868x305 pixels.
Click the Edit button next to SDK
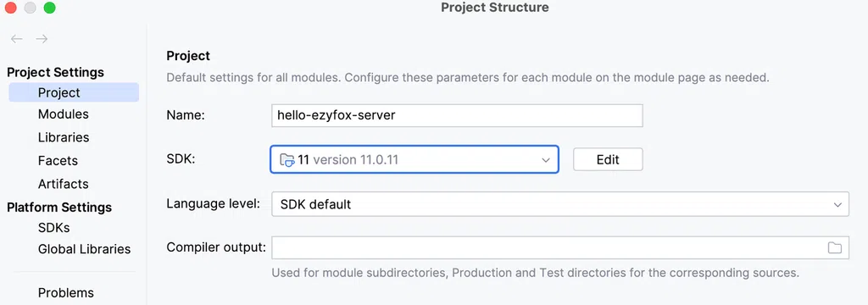tap(607, 159)
